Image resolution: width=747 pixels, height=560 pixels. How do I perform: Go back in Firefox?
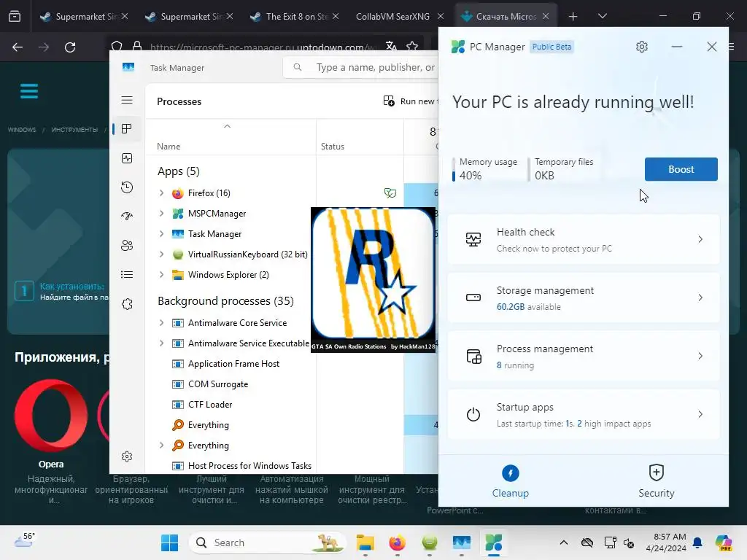18,47
